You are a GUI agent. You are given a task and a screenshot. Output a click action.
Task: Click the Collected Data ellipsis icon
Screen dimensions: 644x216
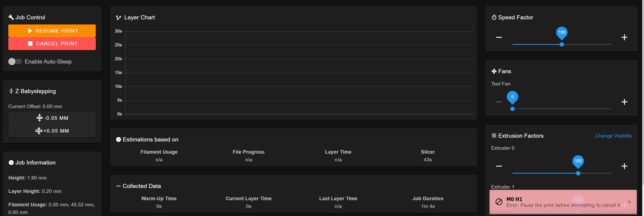tap(118, 186)
